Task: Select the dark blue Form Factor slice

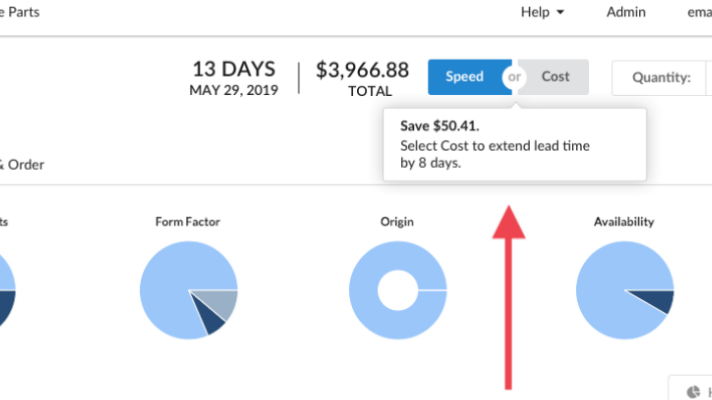Action: click(213, 317)
